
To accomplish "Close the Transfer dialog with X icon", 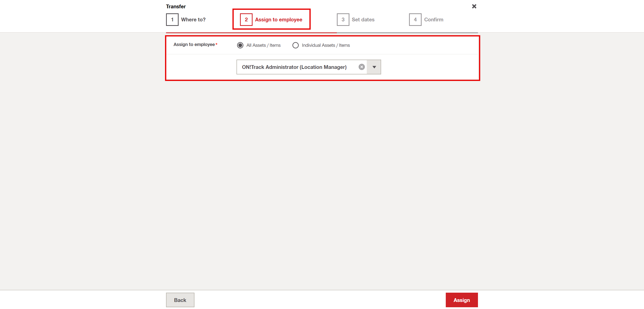I will [474, 6].
